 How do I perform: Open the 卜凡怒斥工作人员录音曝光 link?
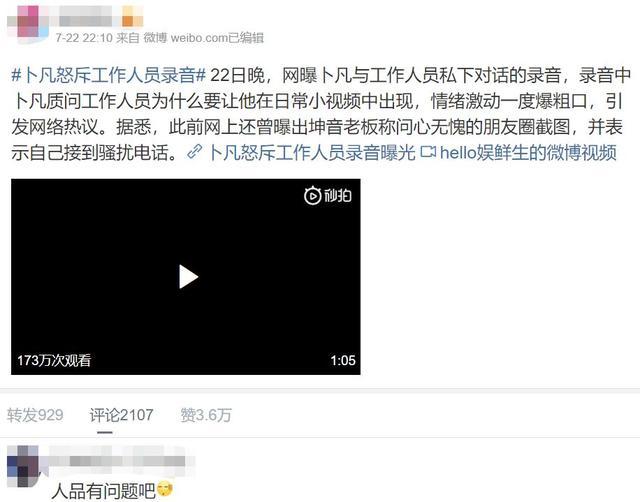312,152
